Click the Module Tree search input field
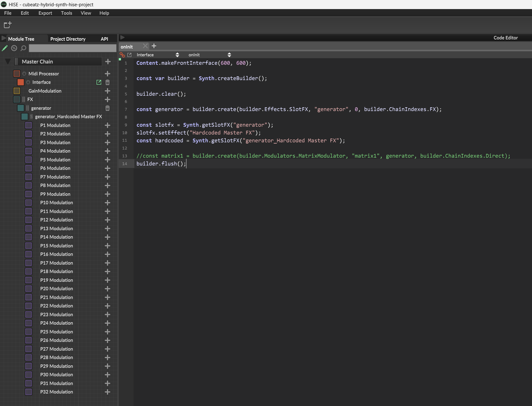Image resolution: width=532 pixels, height=406 pixels. 73,48
